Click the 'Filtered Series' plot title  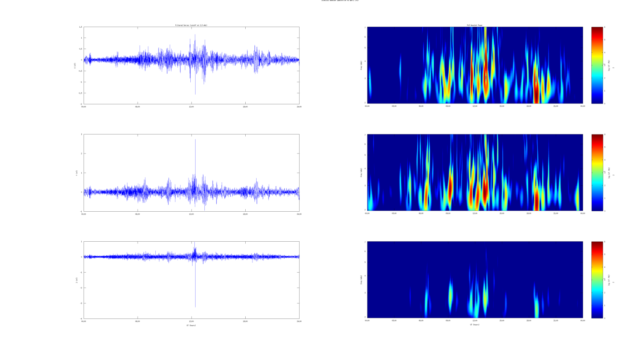[191, 25]
